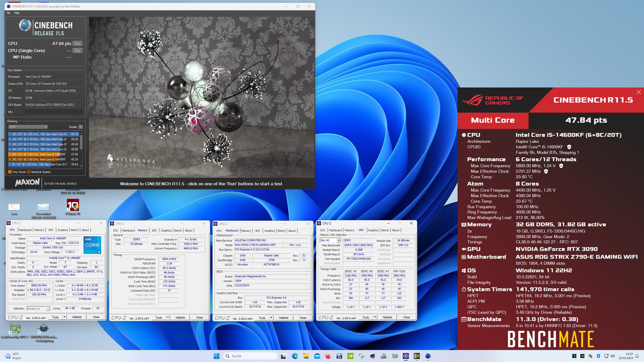
Task: Open the Ranking CPU dropdown in Cinebench
Action: coord(28,127)
